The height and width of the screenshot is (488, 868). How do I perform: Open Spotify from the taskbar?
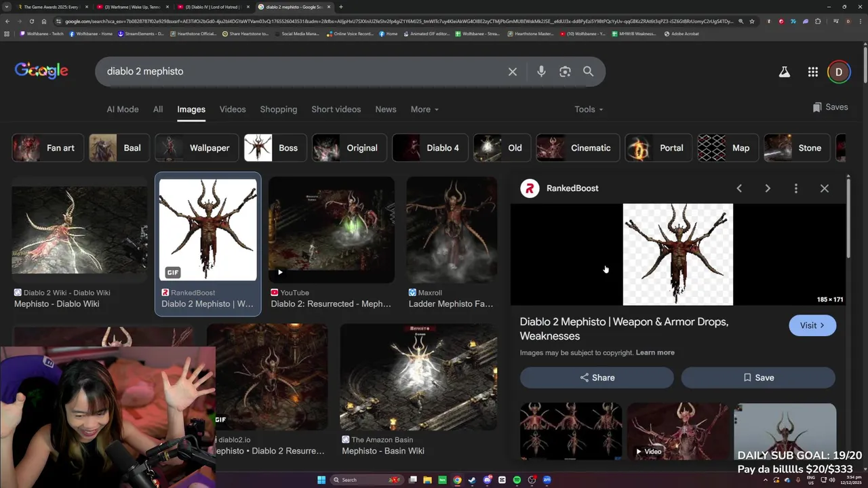517,480
